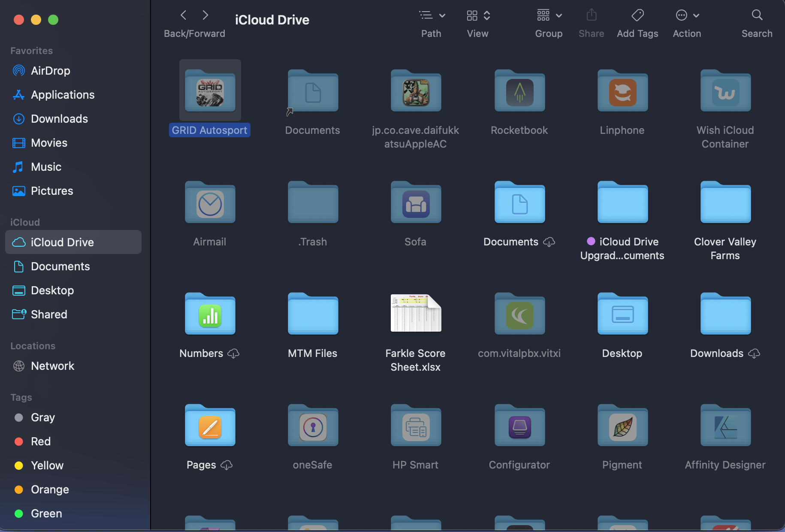Open Applications in the sidebar
The width and height of the screenshot is (785, 532).
(73, 95)
